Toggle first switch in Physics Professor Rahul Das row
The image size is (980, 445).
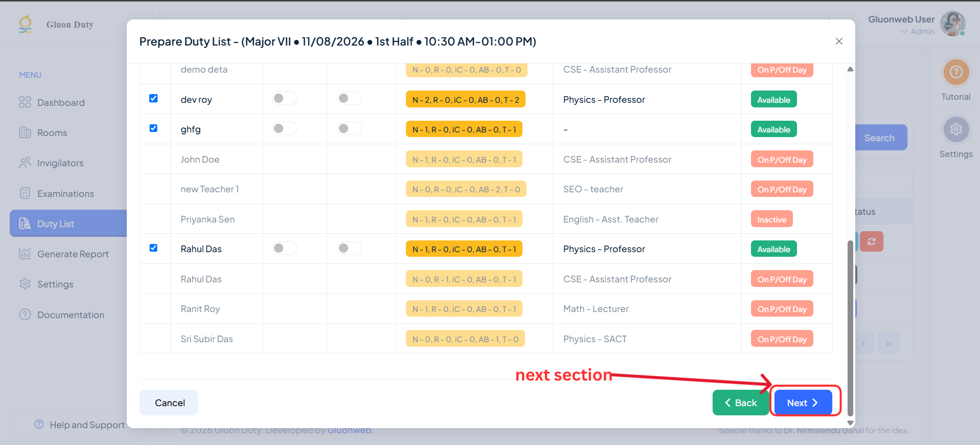click(x=284, y=248)
